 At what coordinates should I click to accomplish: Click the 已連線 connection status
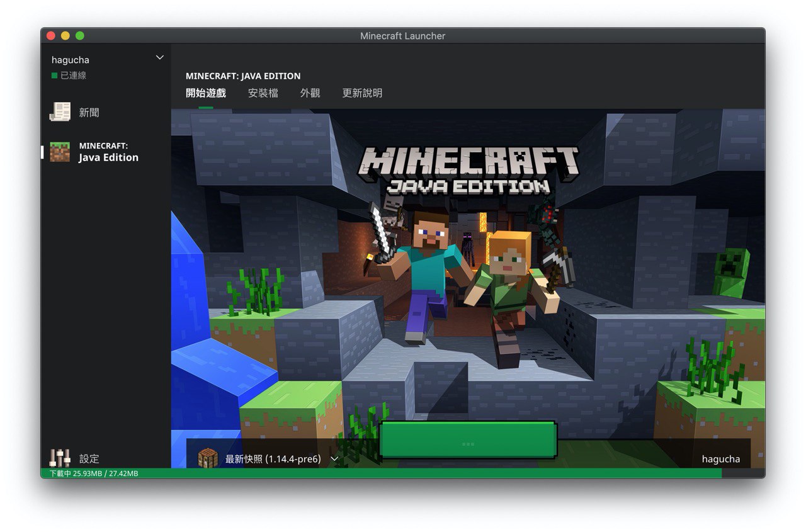point(69,76)
